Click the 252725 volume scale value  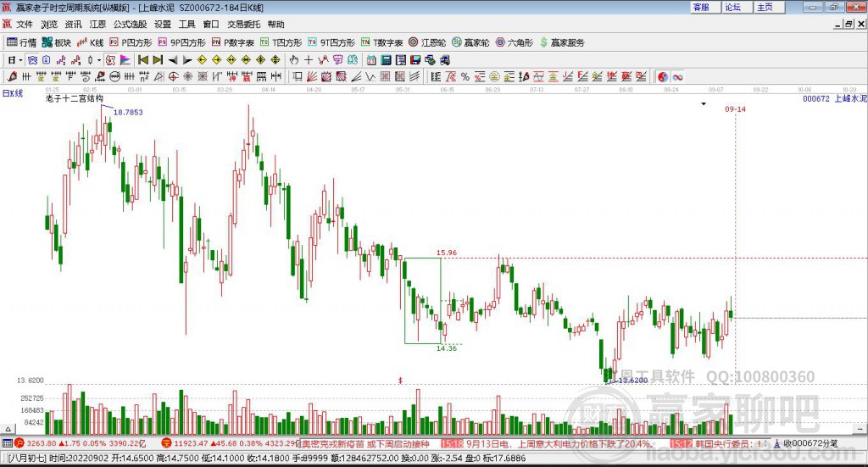click(x=32, y=398)
